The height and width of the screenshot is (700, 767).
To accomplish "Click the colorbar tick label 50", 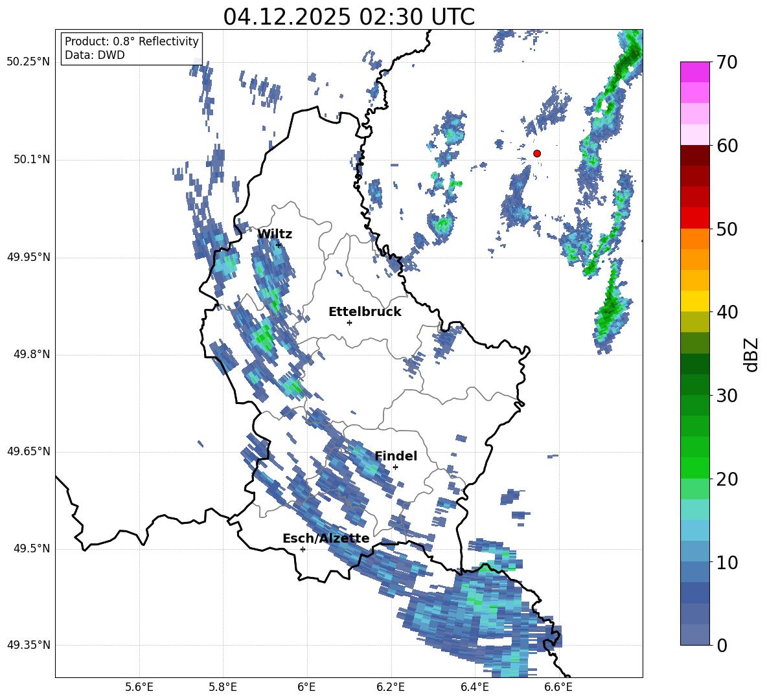I will click(727, 229).
